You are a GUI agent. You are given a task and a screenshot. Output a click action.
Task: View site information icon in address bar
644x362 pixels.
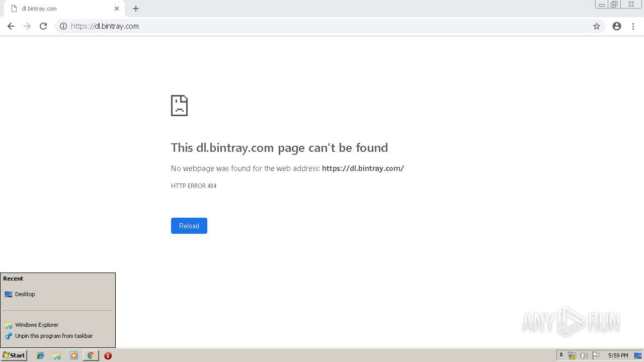[x=63, y=26]
